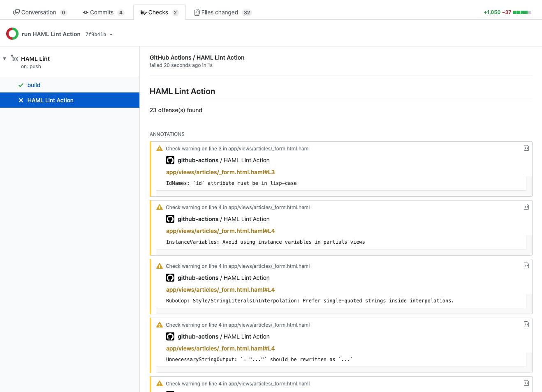Click the Commits count badge 4
Image resolution: width=542 pixels, height=392 pixels.
click(x=121, y=13)
